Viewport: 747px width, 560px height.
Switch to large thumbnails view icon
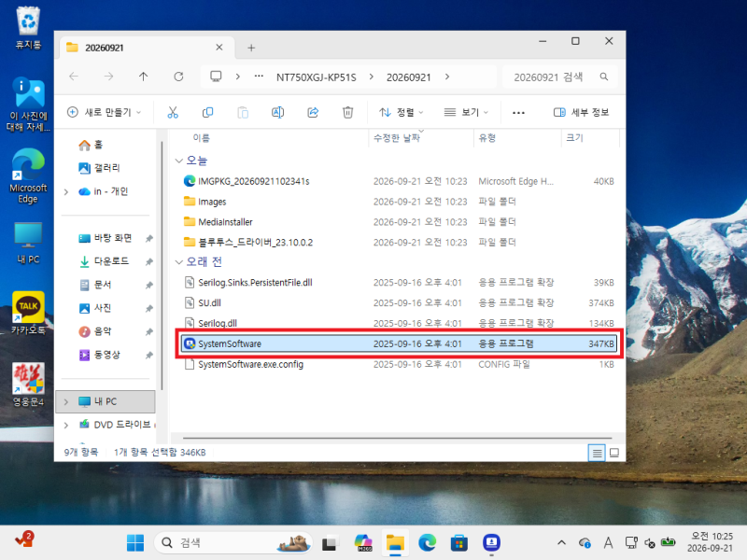tap(614, 453)
